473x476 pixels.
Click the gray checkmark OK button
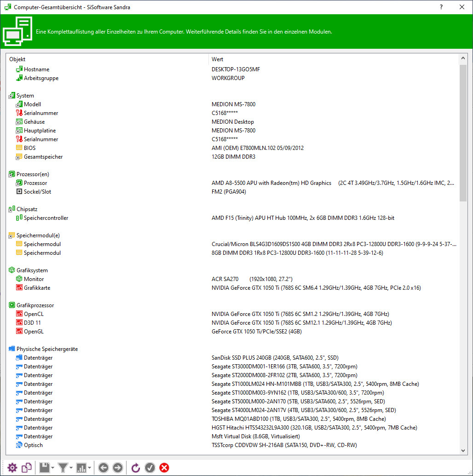(x=150, y=468)
